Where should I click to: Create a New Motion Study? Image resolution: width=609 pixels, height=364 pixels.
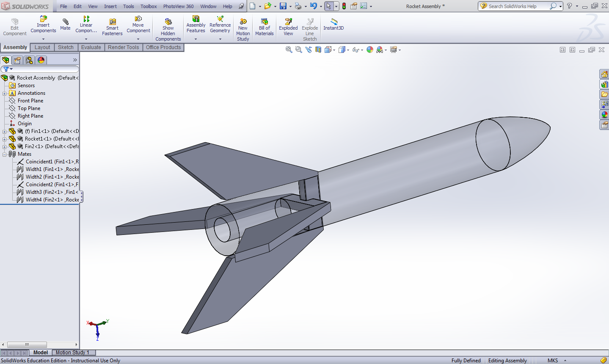click(x=243, y=30)
